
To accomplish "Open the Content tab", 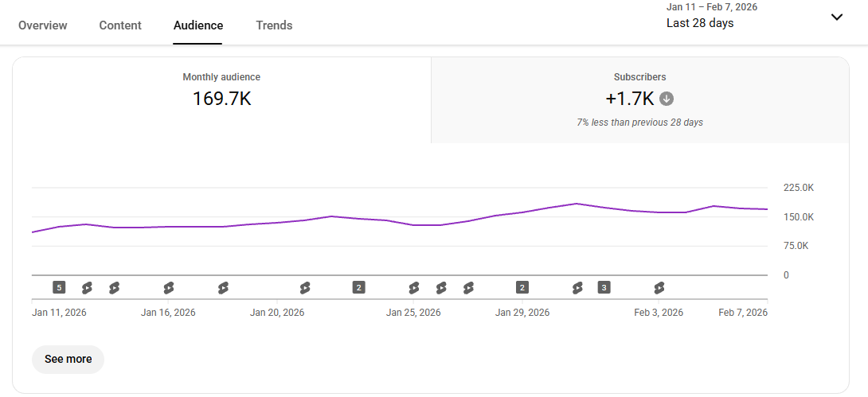I will 120,25.
